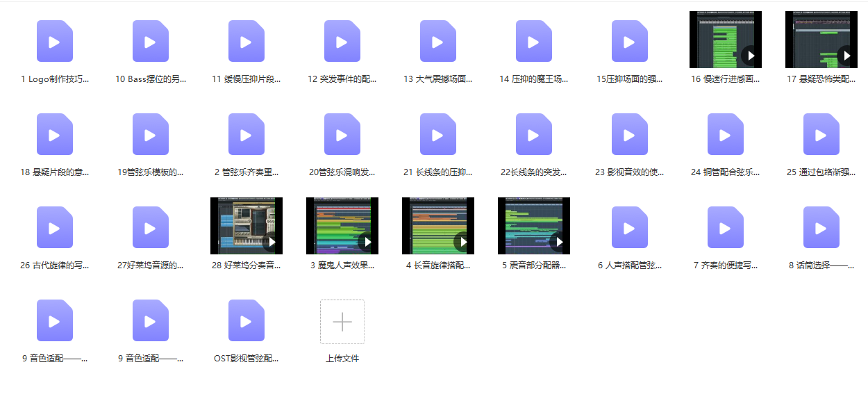Open the 'OST影视管弦配...' video file icon
The width and height of the screenshot is (868, 401).
coord(247,320)
